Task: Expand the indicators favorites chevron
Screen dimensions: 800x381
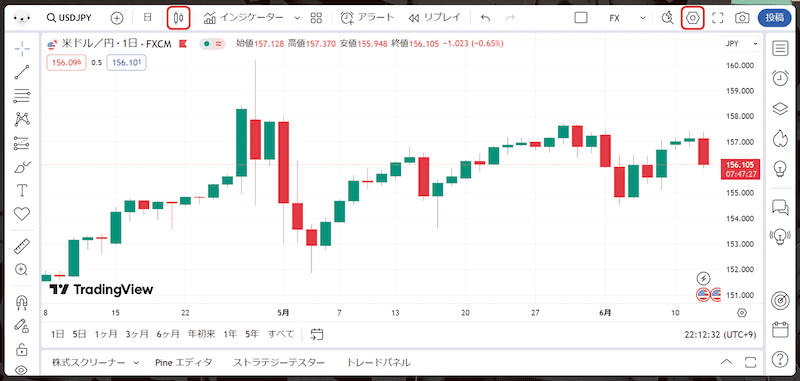Action: [x=297, y=18]
